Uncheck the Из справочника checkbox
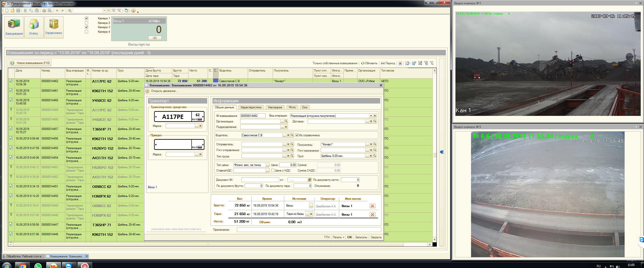644x268 pixels. pyautogui.click(x=297, y=135)
